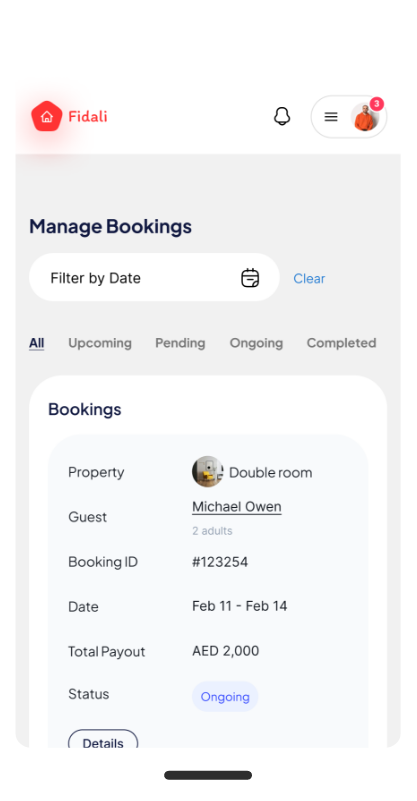The image size is (417, 801).
Task: Select the All bookings tab
Action: coord(36,343)
